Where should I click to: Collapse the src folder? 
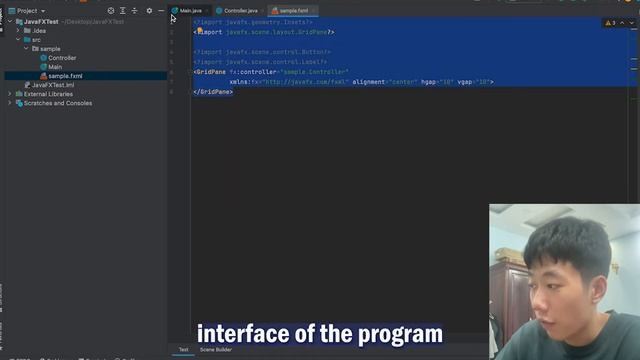click(18, 40)
